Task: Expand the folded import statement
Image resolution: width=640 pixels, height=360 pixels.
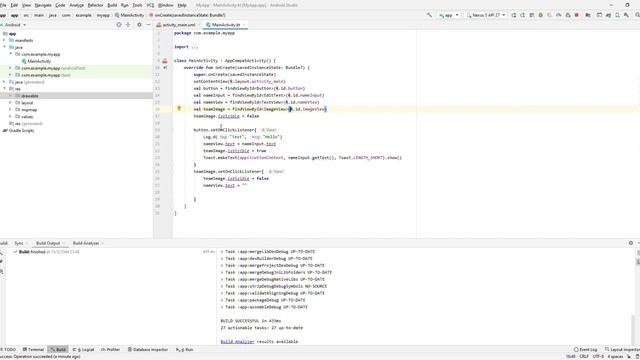Action: point(195,47)
